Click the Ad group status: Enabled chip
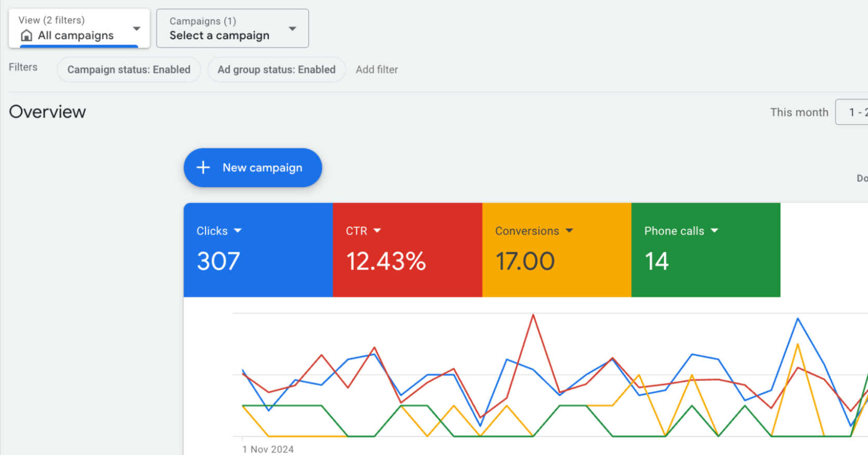Image resolution: width=868 pixels, height=455 pixels. pyautogui.click(x=277, y=70)
